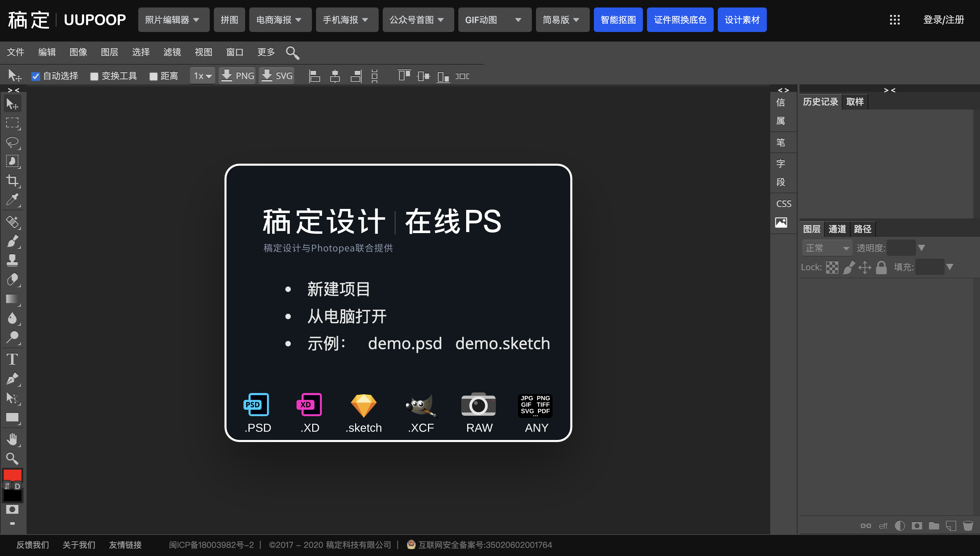Toggle Quick Mask mode icon
The width and height of the screenshot is (980, 556).
(12, 509)
